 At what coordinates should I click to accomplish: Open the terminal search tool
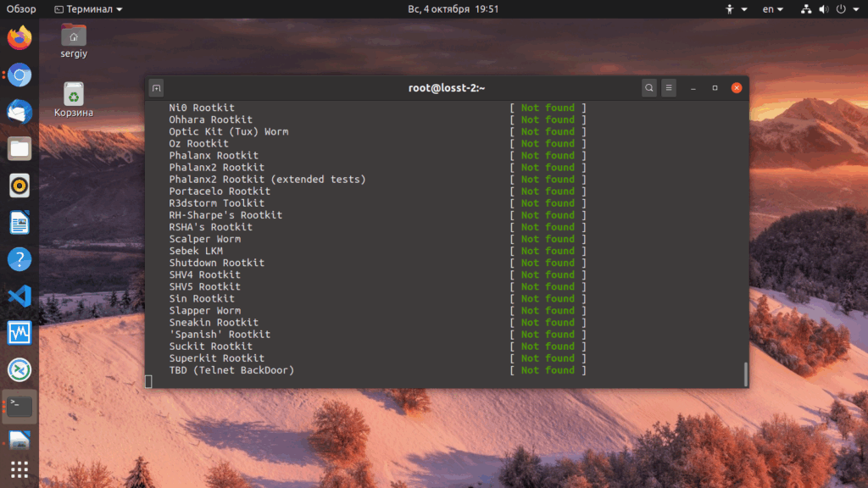click(x=648, y=88)
